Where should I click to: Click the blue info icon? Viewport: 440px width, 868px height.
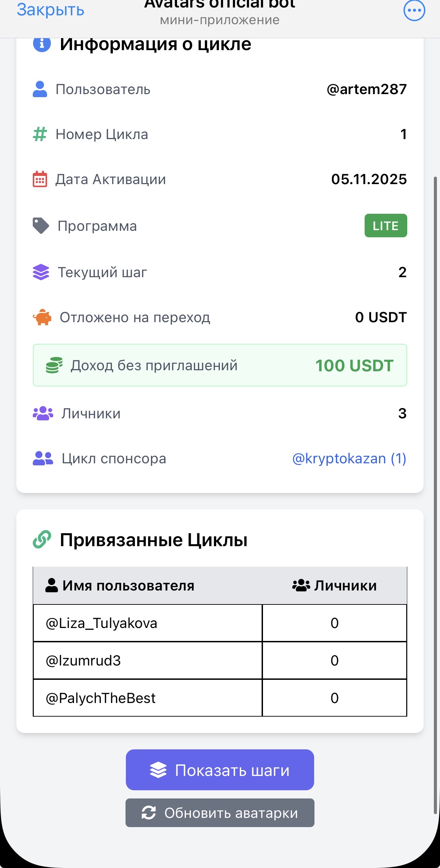(x=42, y=44)
